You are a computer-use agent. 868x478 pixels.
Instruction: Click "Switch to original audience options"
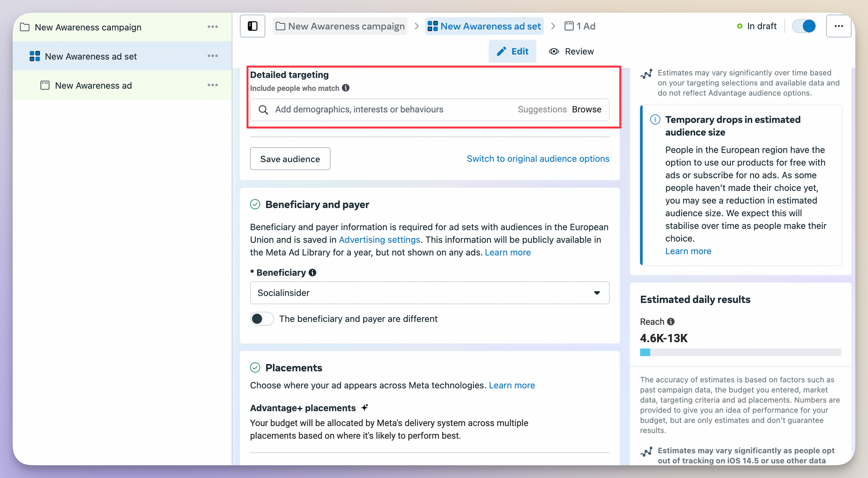(538, 158)
